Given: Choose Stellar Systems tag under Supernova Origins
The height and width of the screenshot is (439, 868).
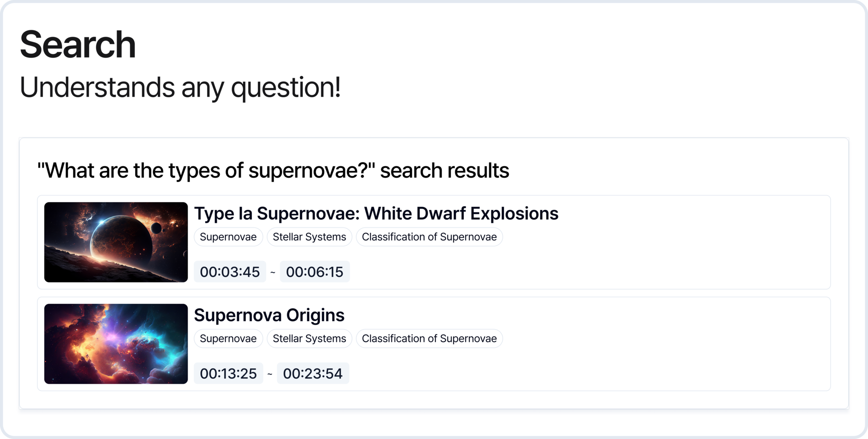Looking at the screenshot, I should pos(309,339).
